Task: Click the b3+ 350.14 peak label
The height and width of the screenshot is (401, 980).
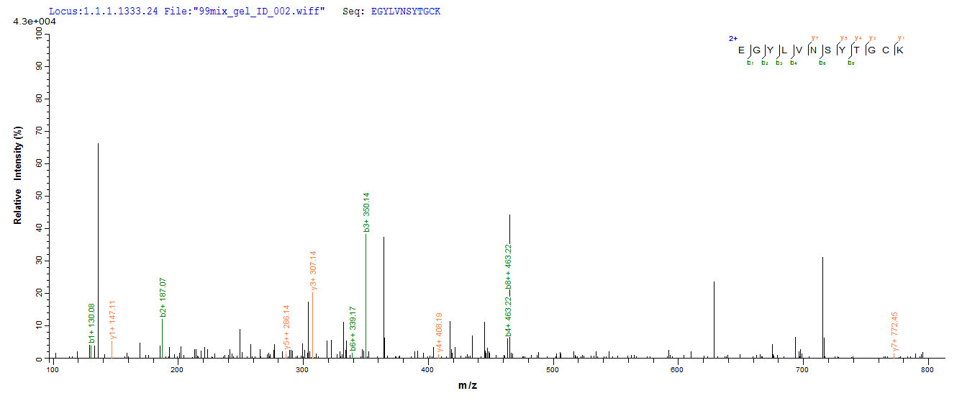Action: [366, 212]
